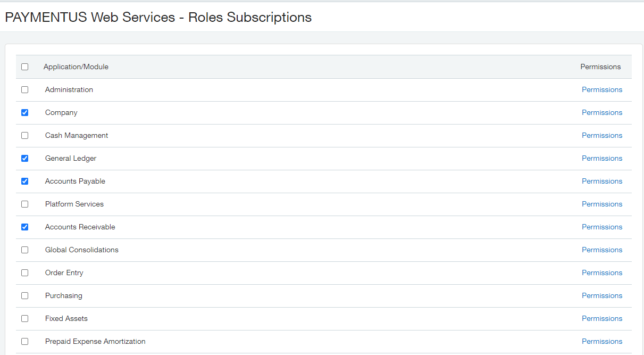The image size is (644, 355).
Task: Enable the Administration module checkbox
Action: 24,90
